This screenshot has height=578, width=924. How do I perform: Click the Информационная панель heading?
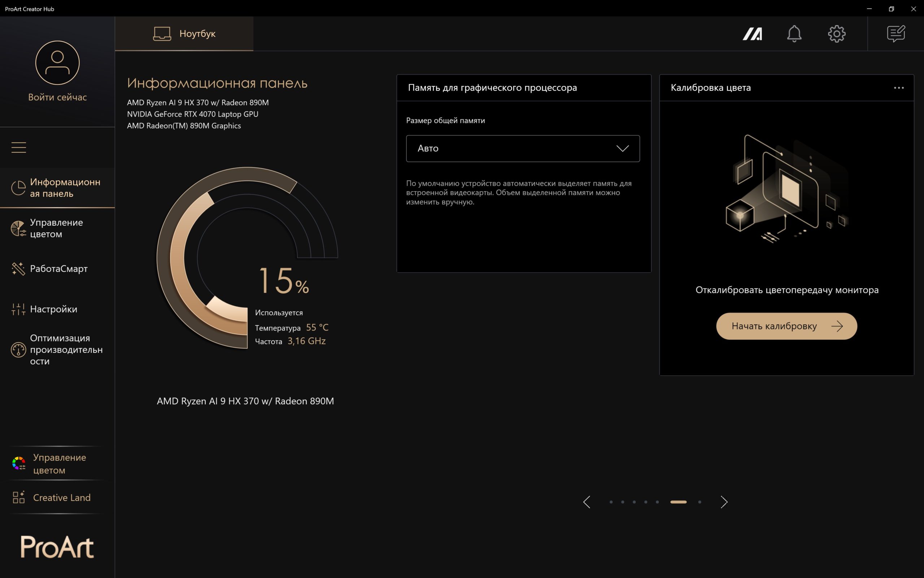tap(217, 83)
